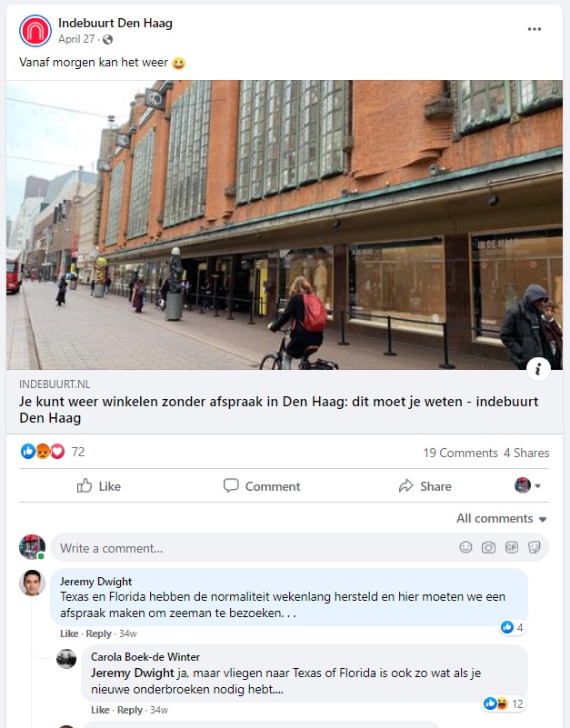570x728 pixels.
Task: Like the Indebuurt Den Haag post
Action: (x=98, y=486)
